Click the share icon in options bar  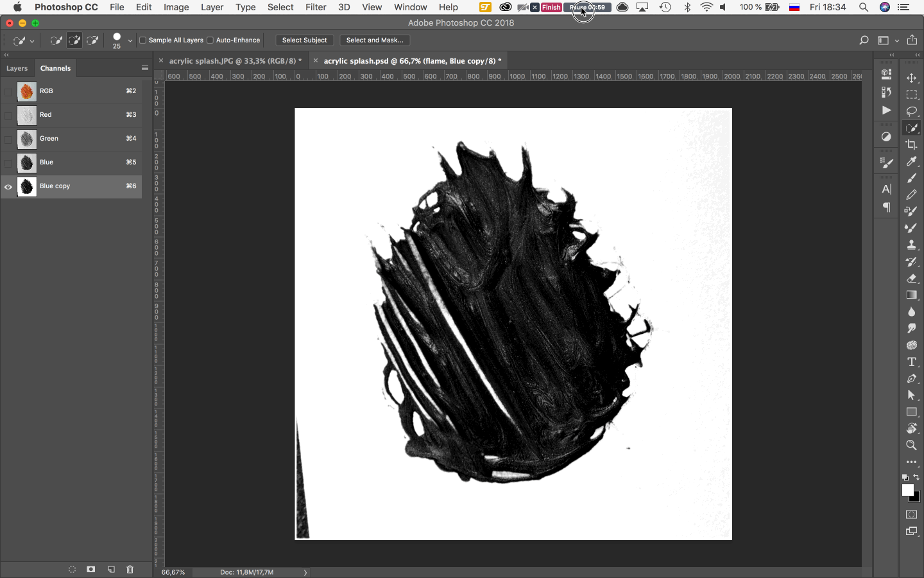point(912,40)
